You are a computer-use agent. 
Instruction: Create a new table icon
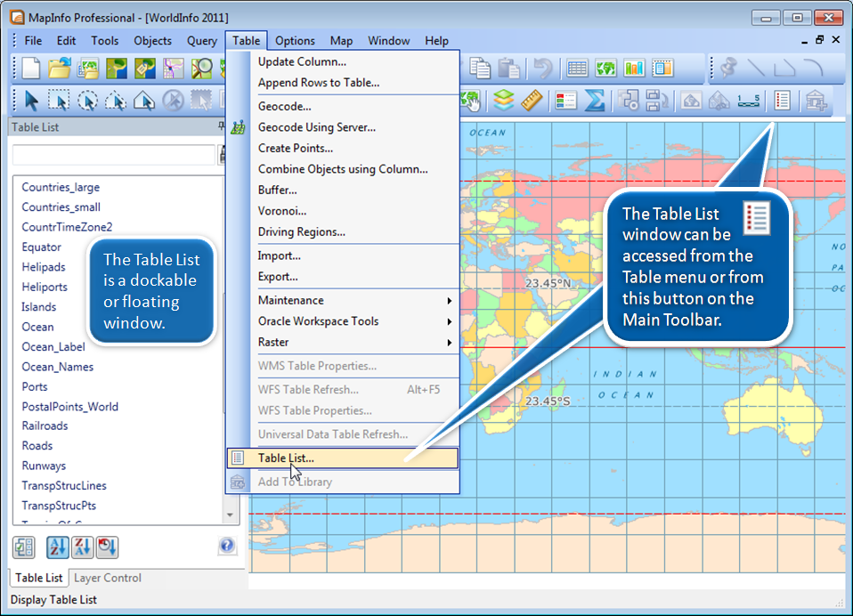tap(31, 69)
